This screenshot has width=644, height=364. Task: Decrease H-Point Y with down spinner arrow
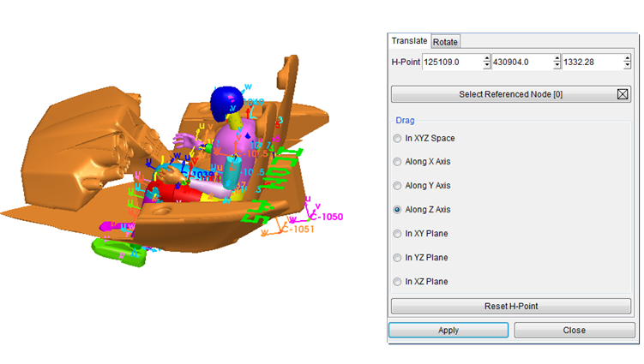click(557, 66)
